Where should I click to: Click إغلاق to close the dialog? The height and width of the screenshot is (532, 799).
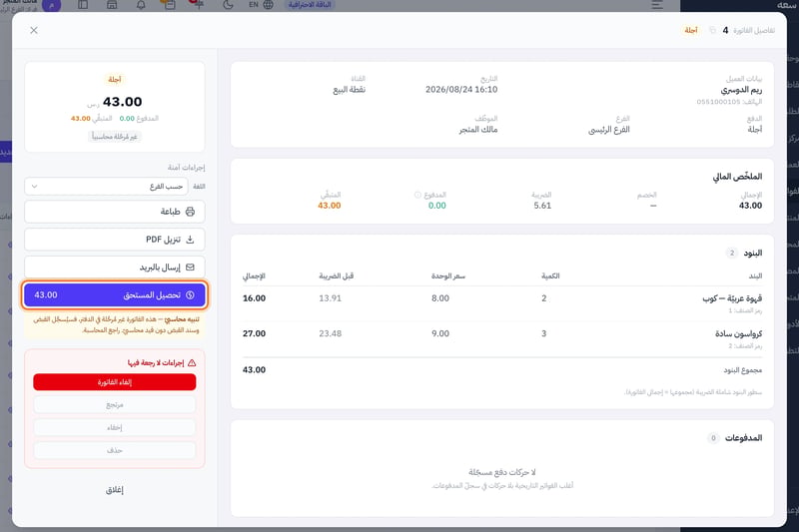[x=115, y=490]
